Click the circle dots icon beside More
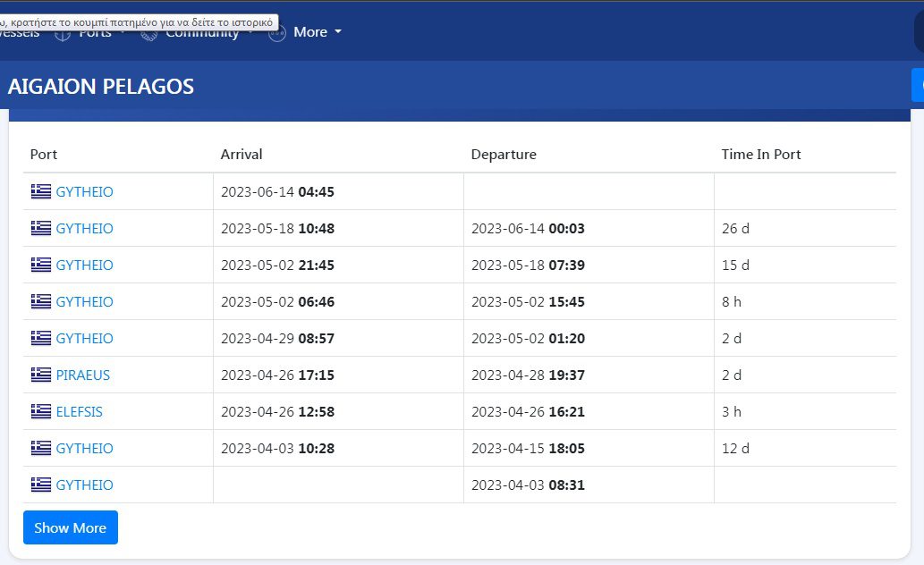924x565 pixels. pos(277,34)
